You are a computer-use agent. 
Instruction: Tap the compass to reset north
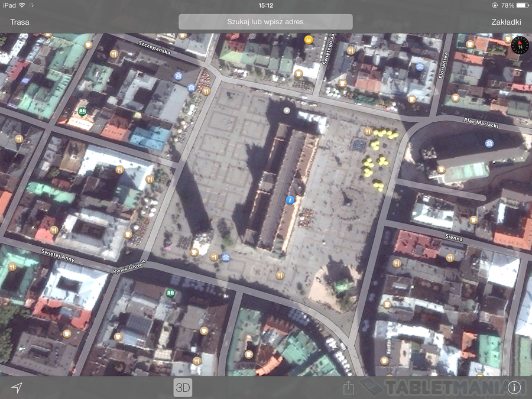518,45
